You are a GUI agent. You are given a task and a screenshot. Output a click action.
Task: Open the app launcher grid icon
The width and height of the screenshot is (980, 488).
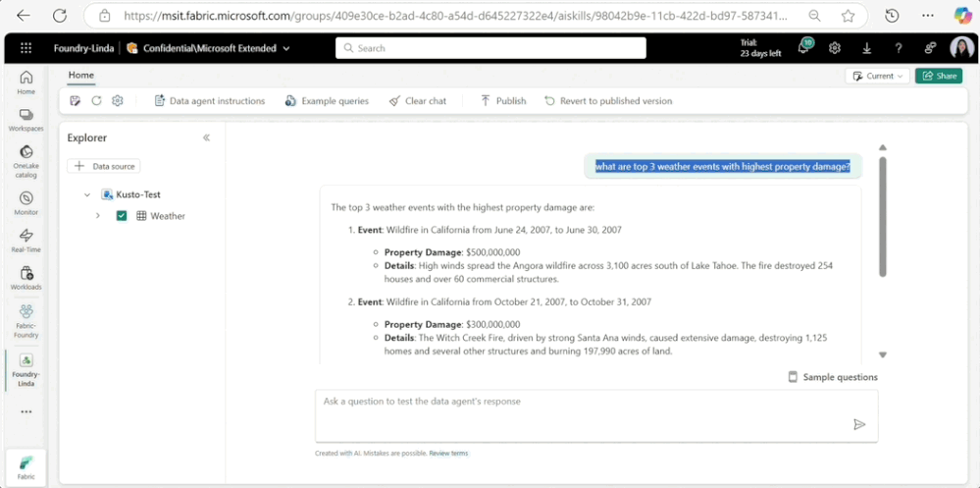(26, 48)
